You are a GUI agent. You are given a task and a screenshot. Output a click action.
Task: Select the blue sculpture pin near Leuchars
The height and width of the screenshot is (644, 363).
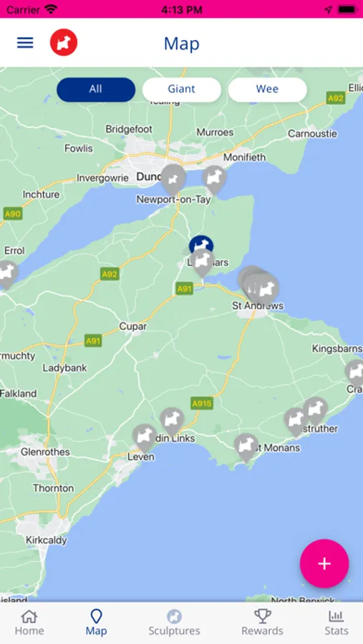point(201,244)
